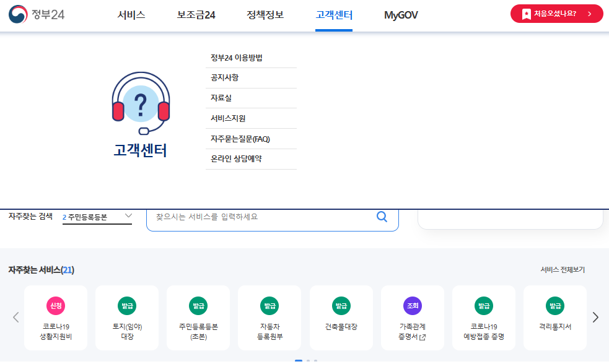The width and height of the screenshot is (609, 364).
Task: Click the 코로나19 예방접종 증명 label
Action: click(484, 332)
